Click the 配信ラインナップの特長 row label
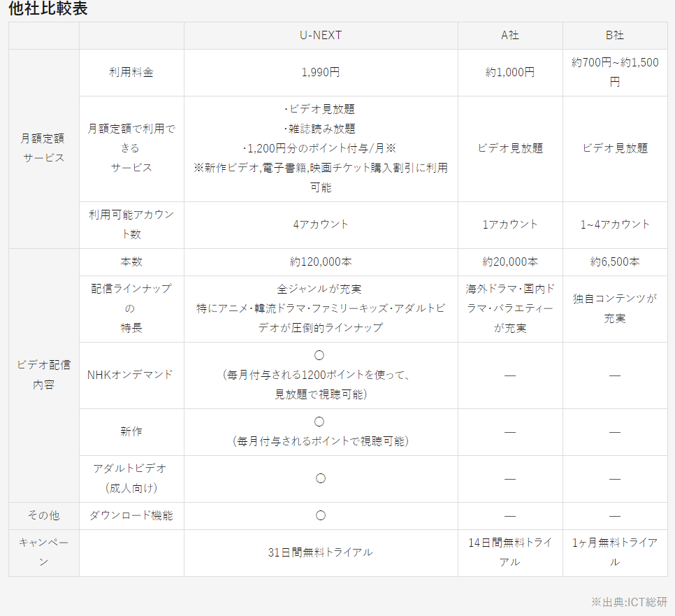The height and width of the screenshot is (616, 675). 131,309
